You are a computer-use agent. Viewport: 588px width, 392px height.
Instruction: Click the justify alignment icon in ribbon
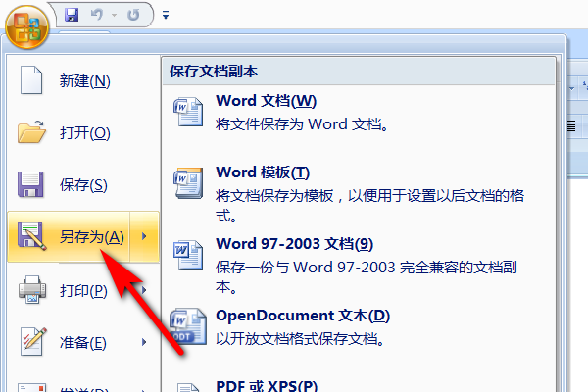(570, 125)
